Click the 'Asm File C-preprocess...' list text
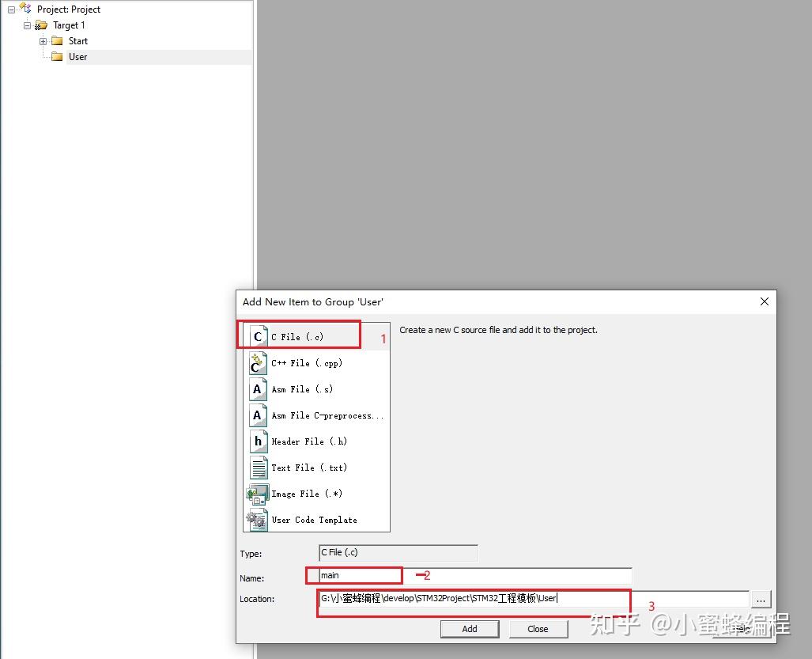This screenshot has height=659, width=812. pyautogui.click(x=327, y=415)
